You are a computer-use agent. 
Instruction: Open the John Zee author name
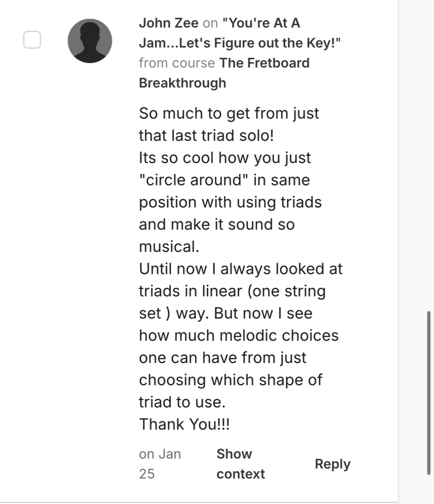169,23
